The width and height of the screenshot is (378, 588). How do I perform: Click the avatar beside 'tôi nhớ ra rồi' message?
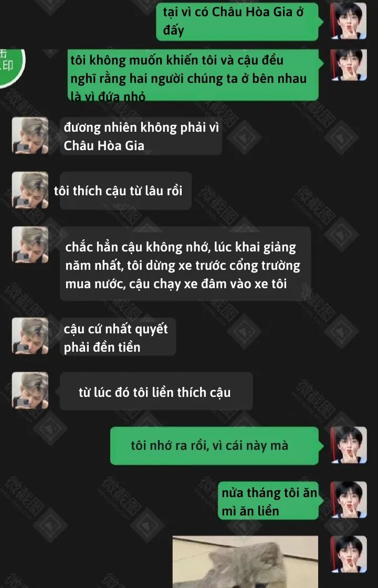tap(349, 445)
